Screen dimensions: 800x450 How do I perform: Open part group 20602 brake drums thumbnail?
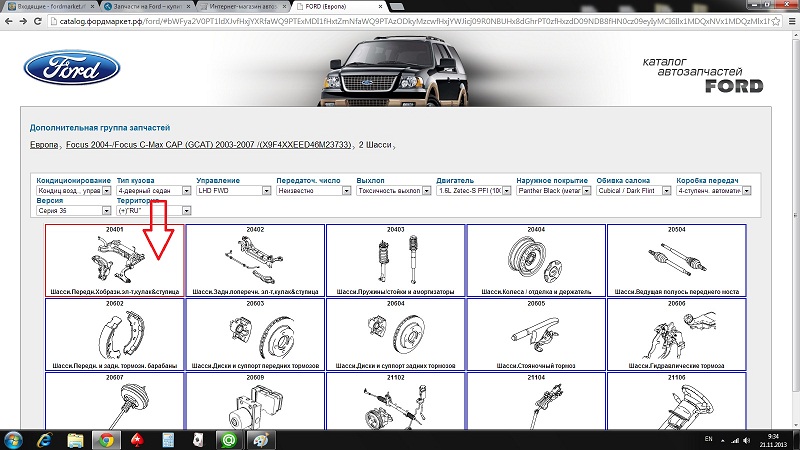[x=114, y=334]
